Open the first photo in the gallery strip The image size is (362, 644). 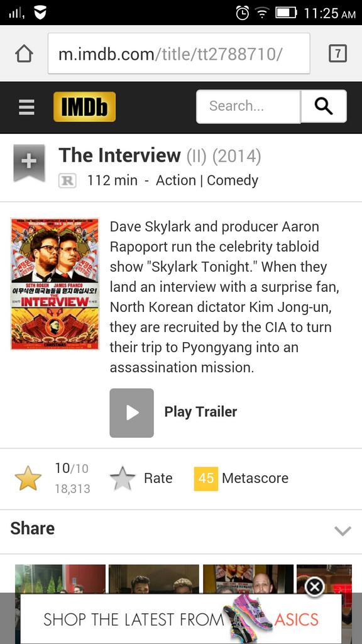[60, 579]
